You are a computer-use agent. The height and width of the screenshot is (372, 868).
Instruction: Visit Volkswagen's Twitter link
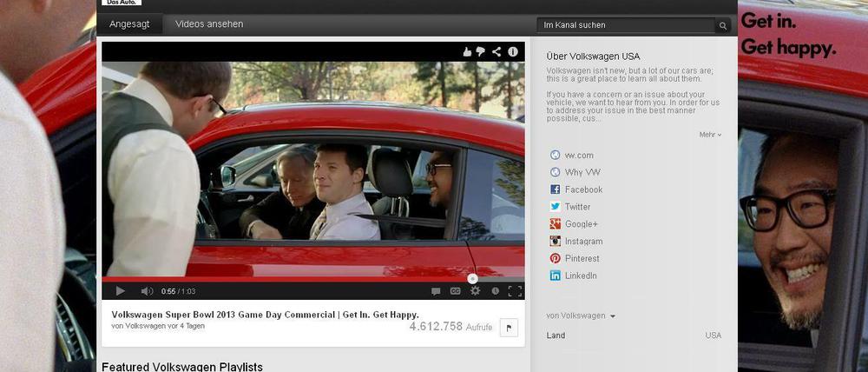(577, 207)
